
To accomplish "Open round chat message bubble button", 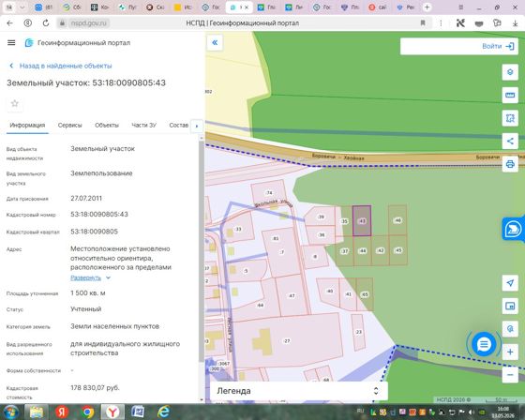I will (484, 344).
